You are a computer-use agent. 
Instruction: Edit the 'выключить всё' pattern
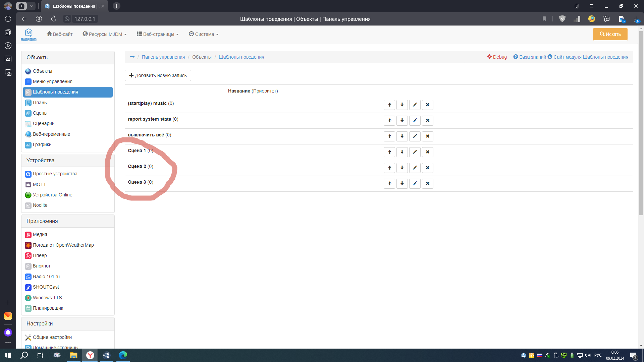415,136
